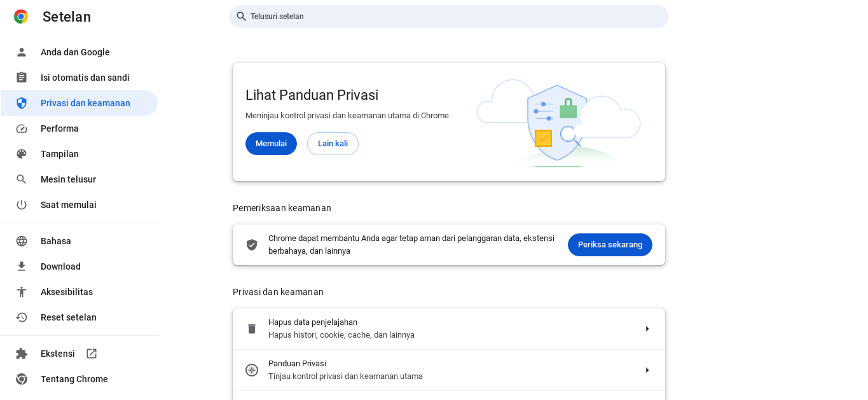Image resolution: width=868 pixels, height=400 pixels.
Task: Open Isi otomatis dan sandi section
Action: [x=79, y=78]
